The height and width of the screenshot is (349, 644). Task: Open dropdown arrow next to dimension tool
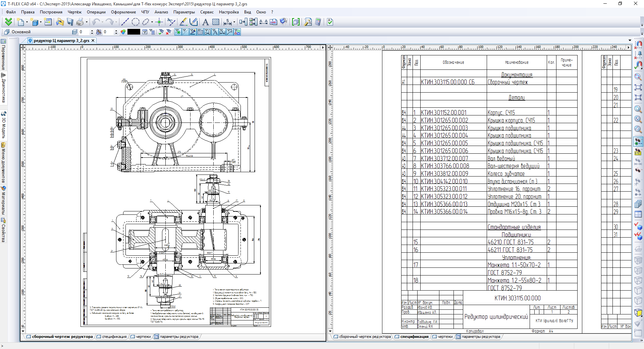234,22
